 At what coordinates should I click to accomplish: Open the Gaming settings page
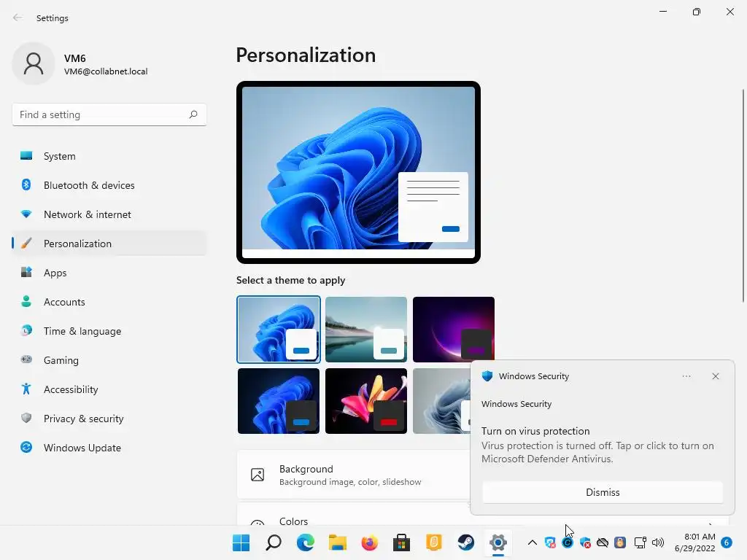(x=109, y=360)
